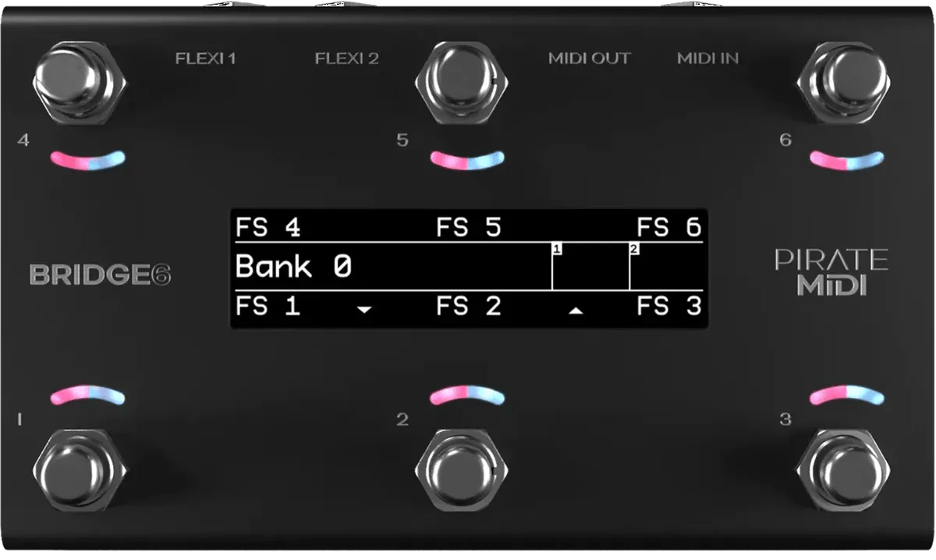The width and height of the screenshot is (936, 560).
Task: Click the bank up arrow on display
Action: [576, 310]
